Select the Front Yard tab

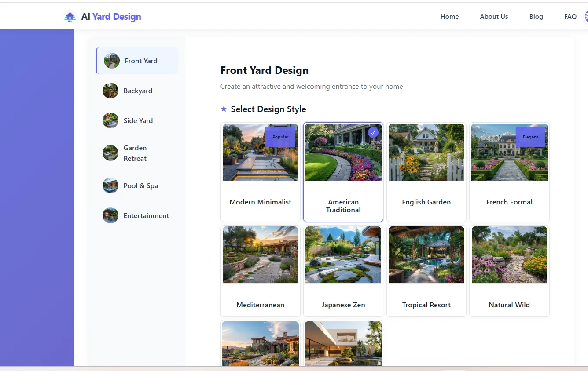137,61
